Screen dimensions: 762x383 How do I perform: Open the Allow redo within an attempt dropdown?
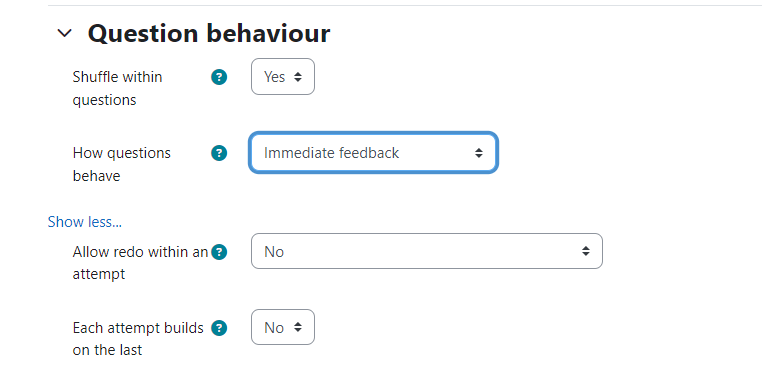[x=427, y=251]
